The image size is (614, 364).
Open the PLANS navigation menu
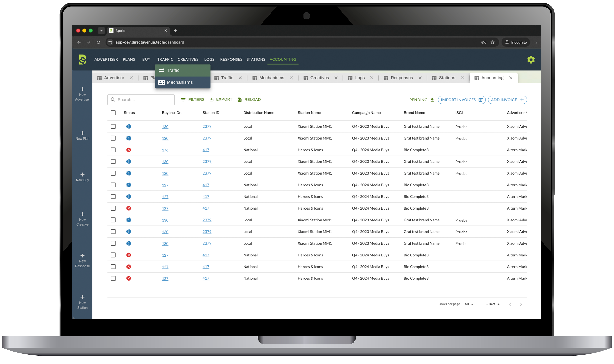click(x=129, y=59)
